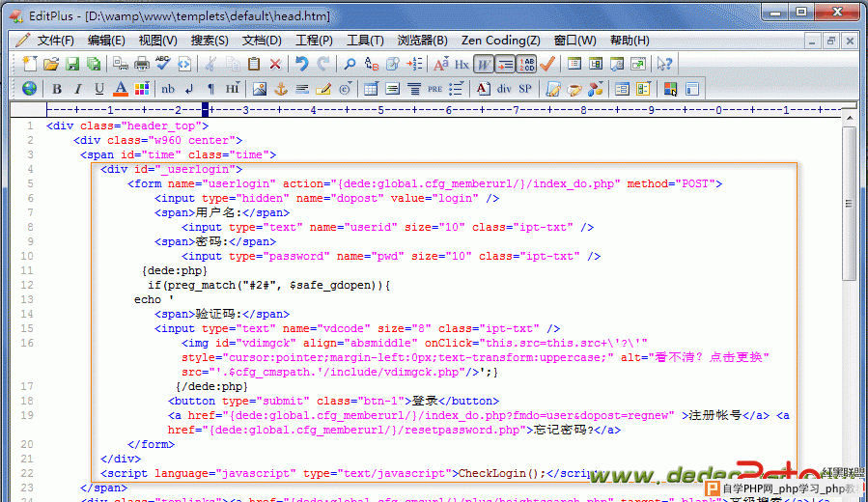Image resolution: width=868 pixels, height=502 pixels.
Task: Insert div tag
Action: pyautogui.click(x=504, y=89)
